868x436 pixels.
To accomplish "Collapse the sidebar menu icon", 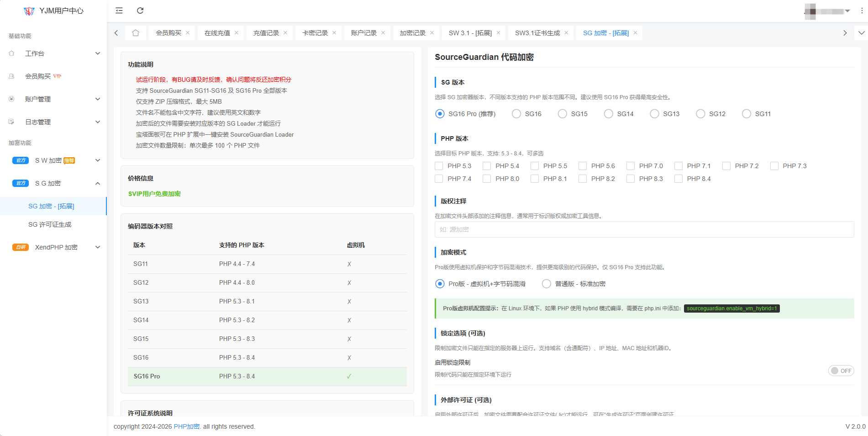I will click(119, 11).
